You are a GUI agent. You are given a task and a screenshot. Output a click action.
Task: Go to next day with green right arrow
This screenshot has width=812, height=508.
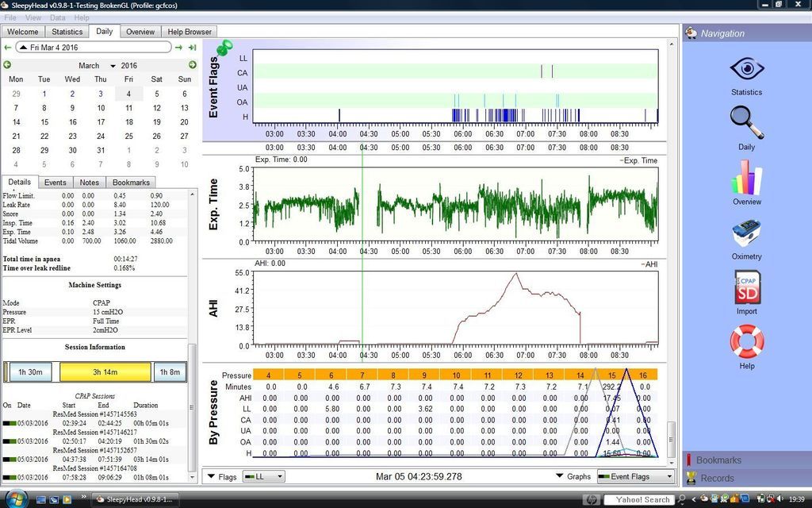click(178, 48)
